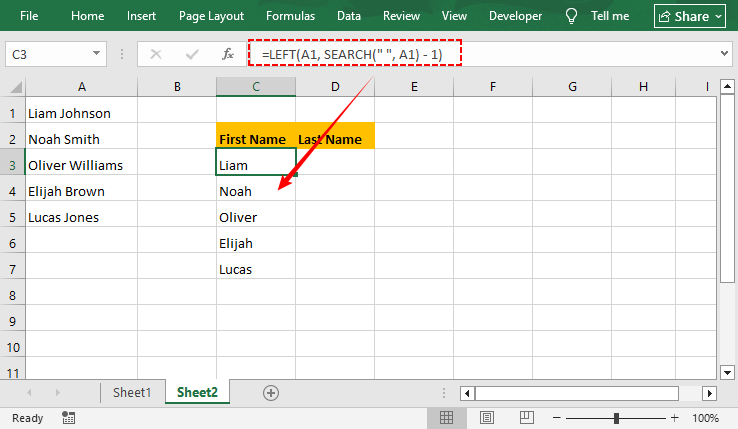This screenshot has height=429, width=738.
Task: Click the macro recording status bar icon
Action: (68, 417)
